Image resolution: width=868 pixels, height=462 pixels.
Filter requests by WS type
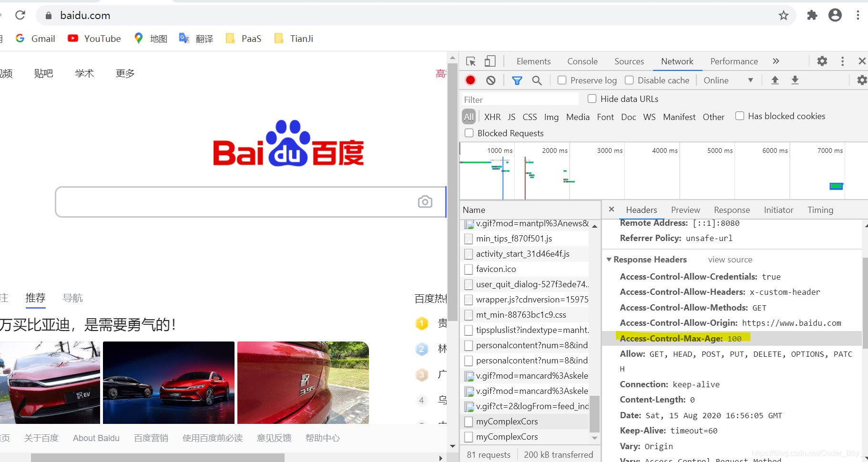(x=649, y=117)
